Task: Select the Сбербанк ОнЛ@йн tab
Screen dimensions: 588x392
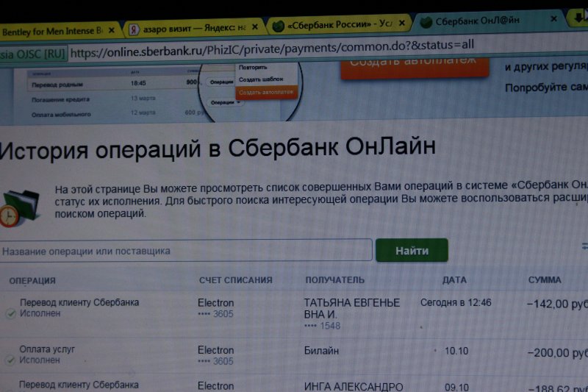Action: click(487, 21)
